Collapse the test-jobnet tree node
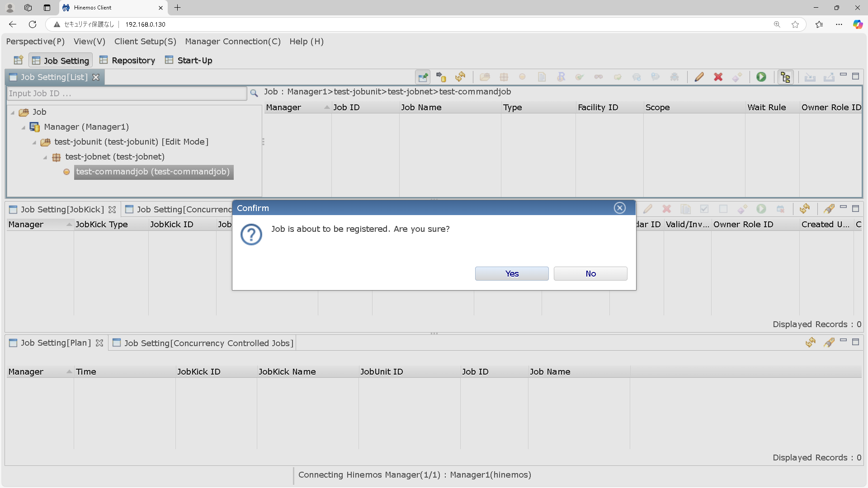Viewport: 868px width, 488px height. click(45, 157)
